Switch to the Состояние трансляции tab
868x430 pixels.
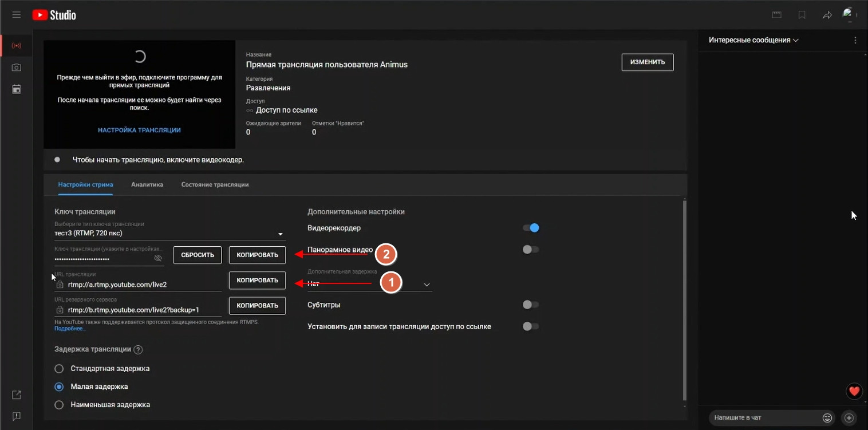coord(215,184)
